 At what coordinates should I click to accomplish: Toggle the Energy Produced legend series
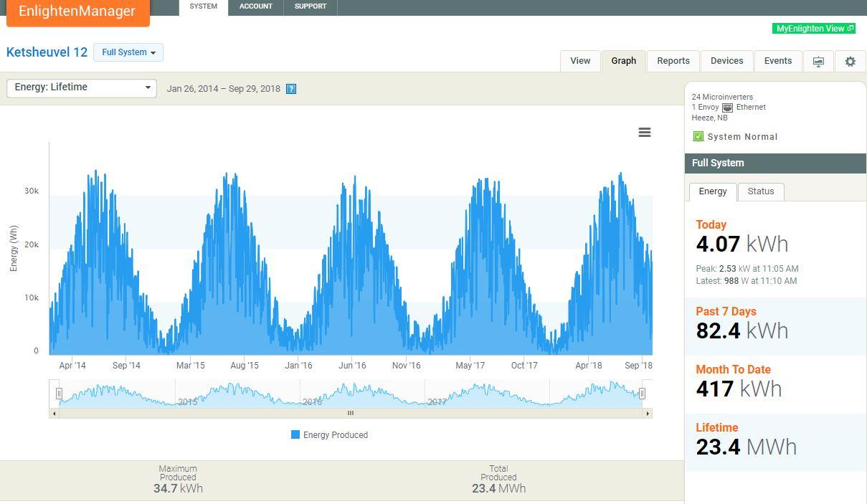point(329,435)
